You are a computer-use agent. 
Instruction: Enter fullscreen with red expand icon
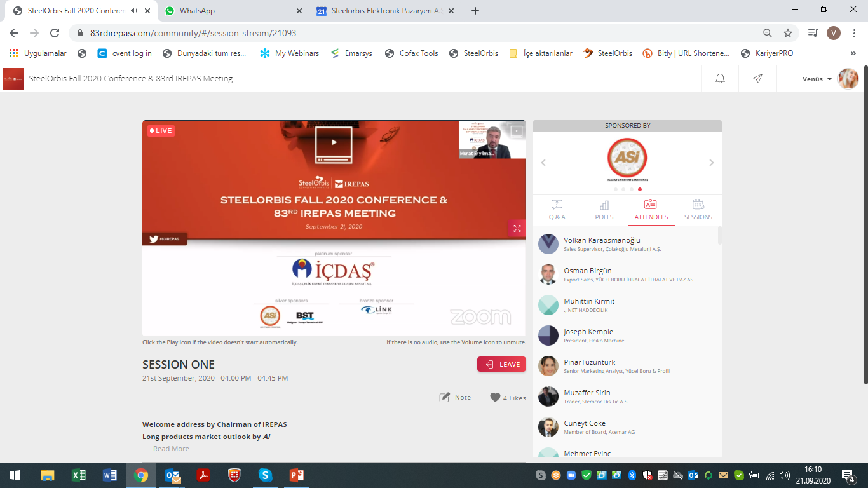(517, 228)
